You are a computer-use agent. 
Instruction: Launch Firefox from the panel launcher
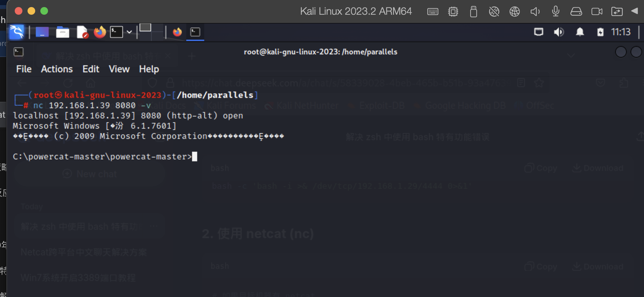click(100, 32)
